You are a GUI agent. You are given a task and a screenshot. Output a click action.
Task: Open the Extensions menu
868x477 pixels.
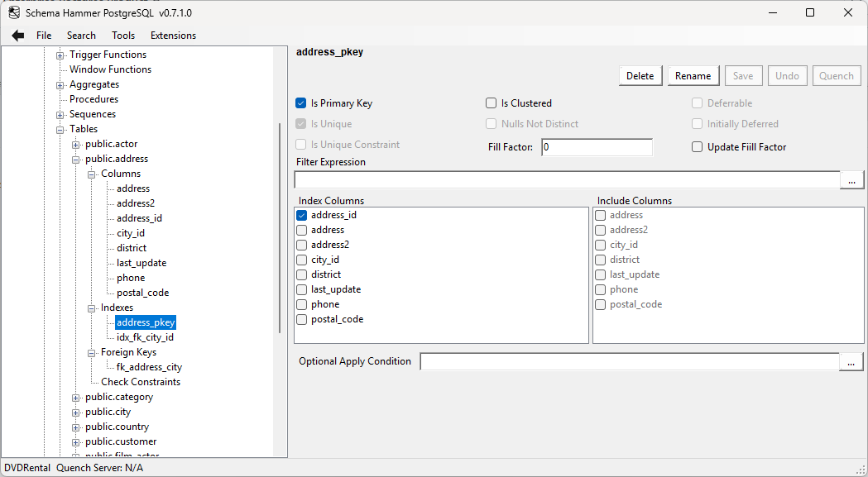(x=172, y=35)
